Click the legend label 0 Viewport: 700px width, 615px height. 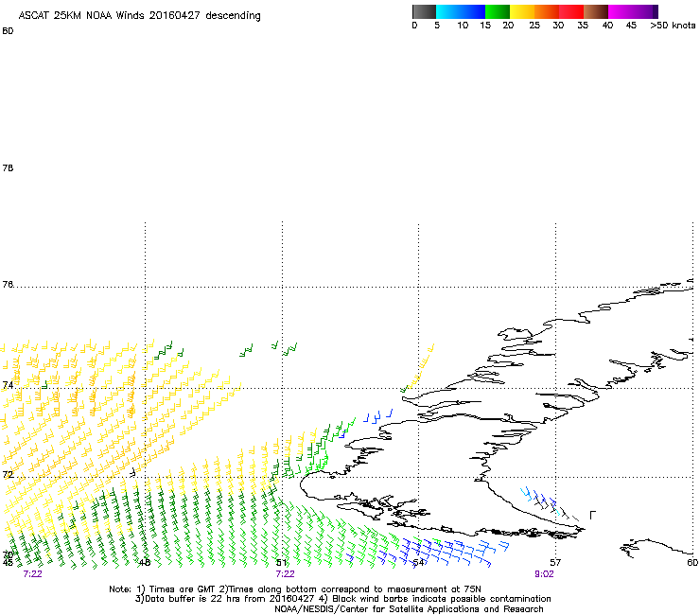pyautogui.click(x=414, y=26)
